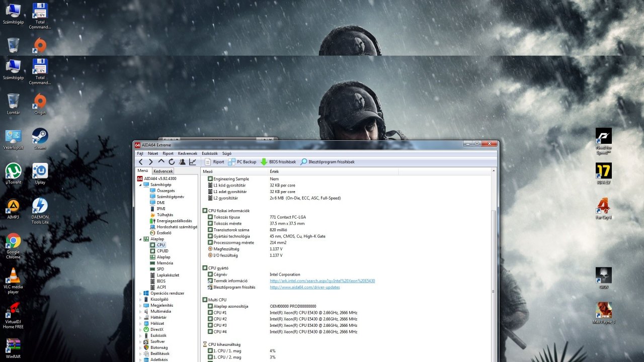
Task: Expand the Operációs rendszer tree node
Action: [x=139, y=293]
